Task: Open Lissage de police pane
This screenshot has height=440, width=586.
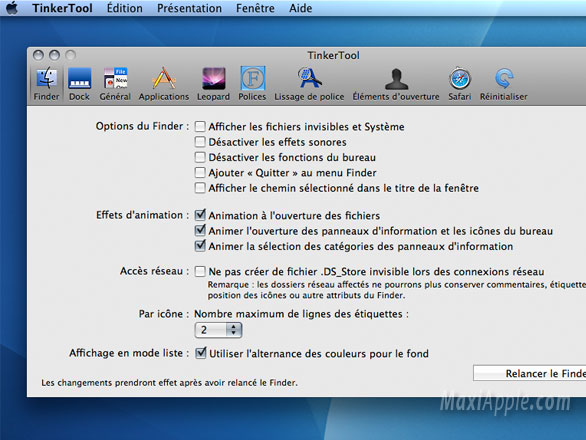Action: [x=309, y=84]
